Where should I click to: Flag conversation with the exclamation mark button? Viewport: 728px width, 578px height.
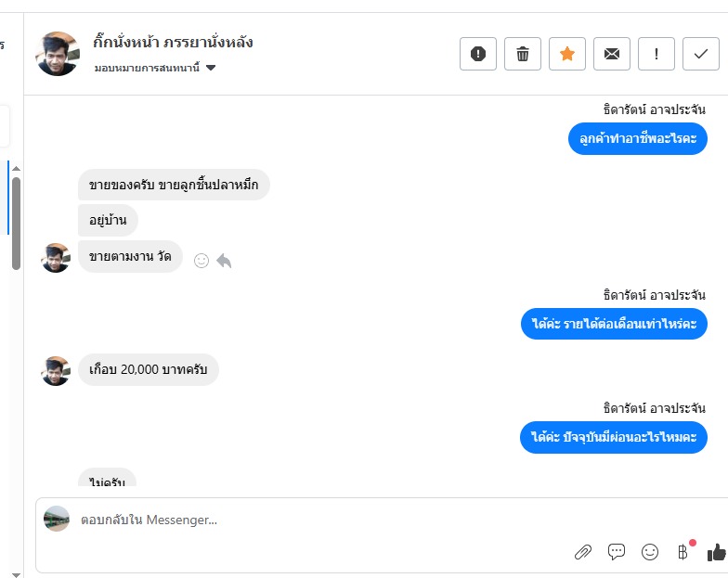click(656, 54)
